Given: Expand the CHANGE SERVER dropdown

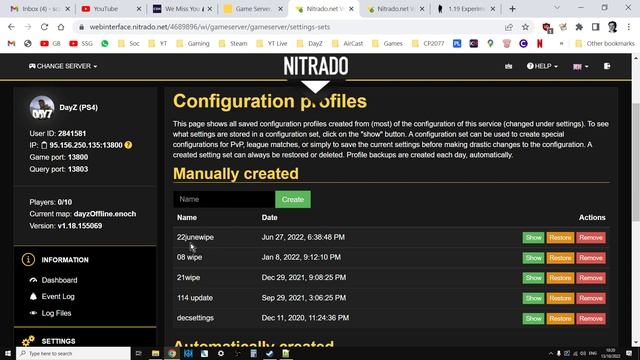Looking at the screenshot, I should (63, 66).
